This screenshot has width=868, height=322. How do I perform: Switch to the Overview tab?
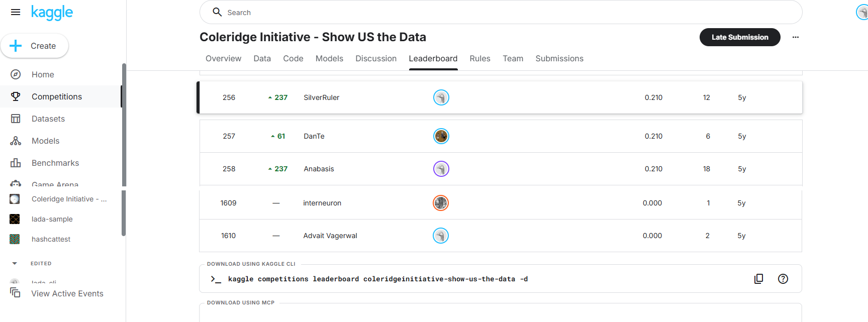click(x=223, y=59)
